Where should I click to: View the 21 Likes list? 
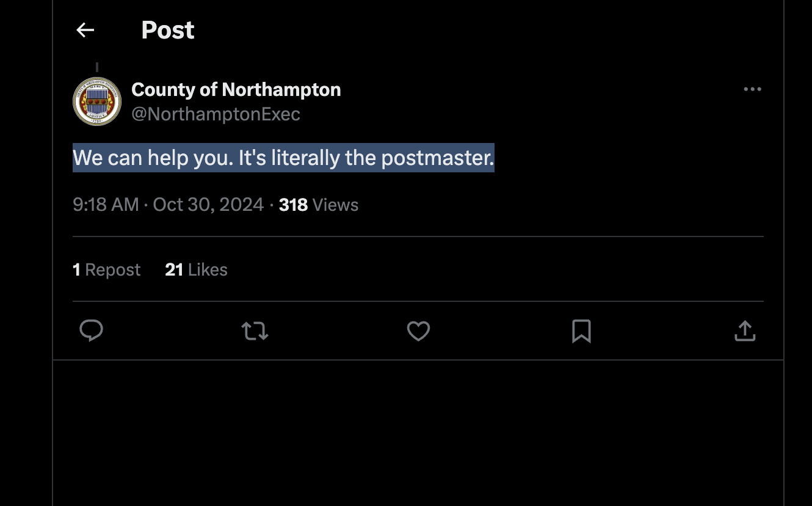click(196, 269)
